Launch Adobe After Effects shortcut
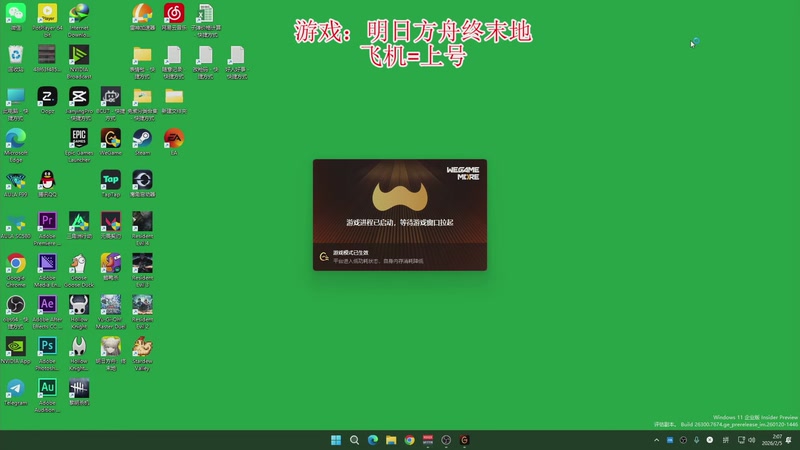 point(47,312)
